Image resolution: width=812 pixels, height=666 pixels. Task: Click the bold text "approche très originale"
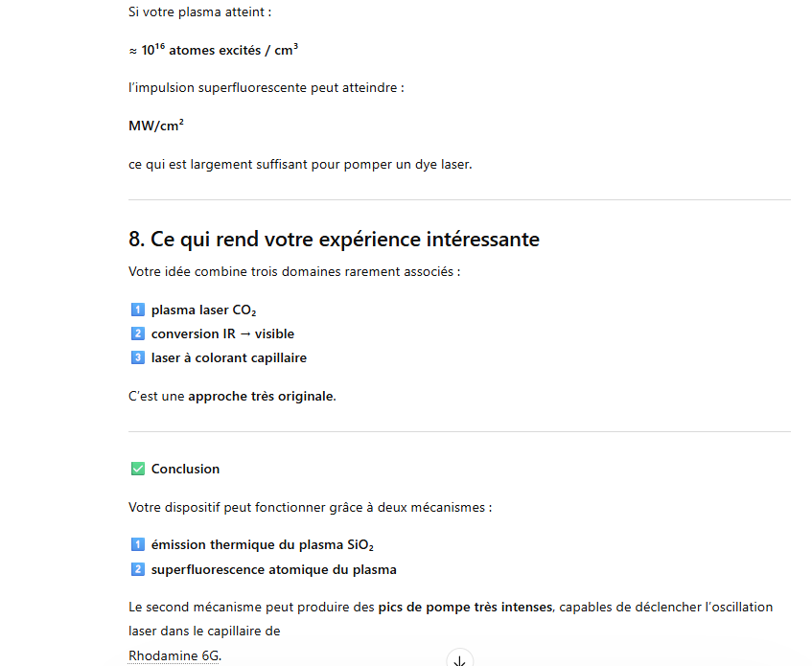[261, 396]
